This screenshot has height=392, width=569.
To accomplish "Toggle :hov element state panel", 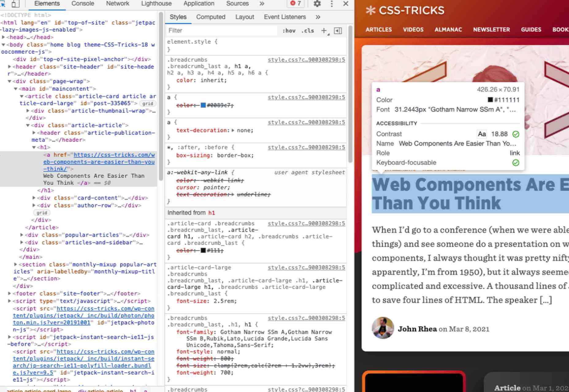I will coord(289,31).
